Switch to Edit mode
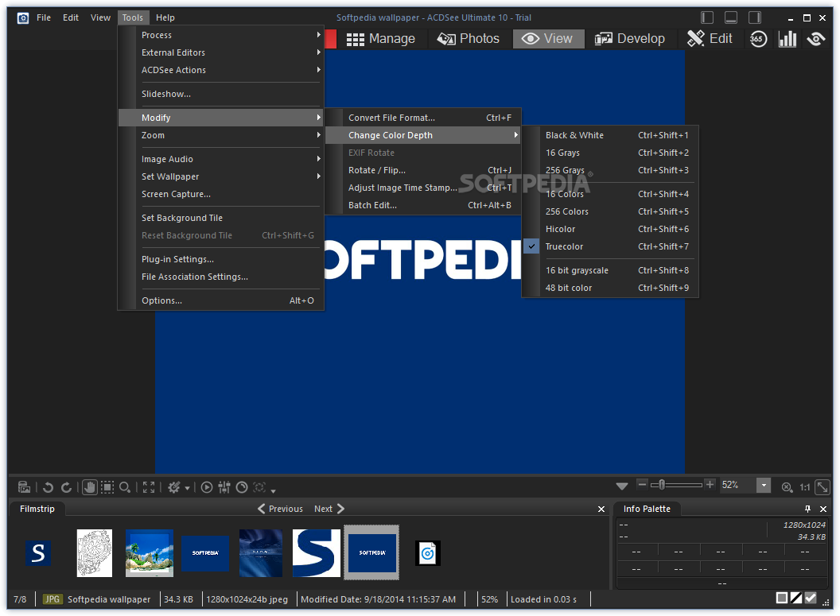 tap(710, 38)
